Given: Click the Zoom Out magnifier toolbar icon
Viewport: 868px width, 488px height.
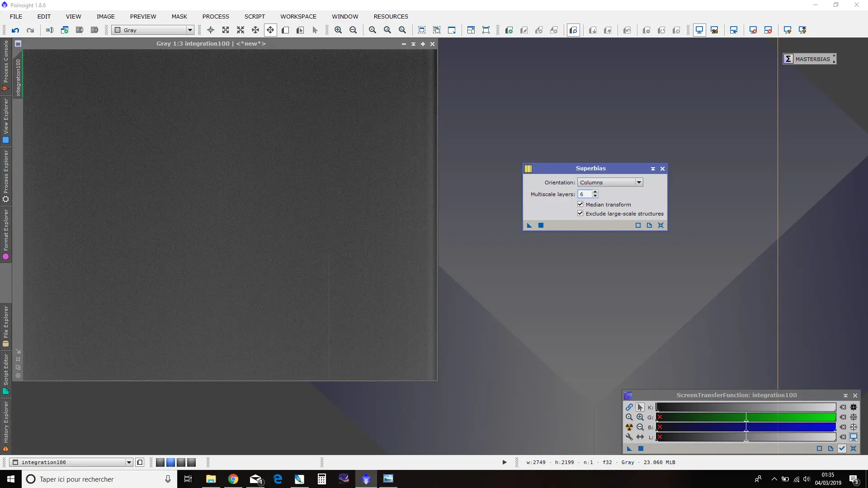Looking at the screenshot, I should [353, 30].
